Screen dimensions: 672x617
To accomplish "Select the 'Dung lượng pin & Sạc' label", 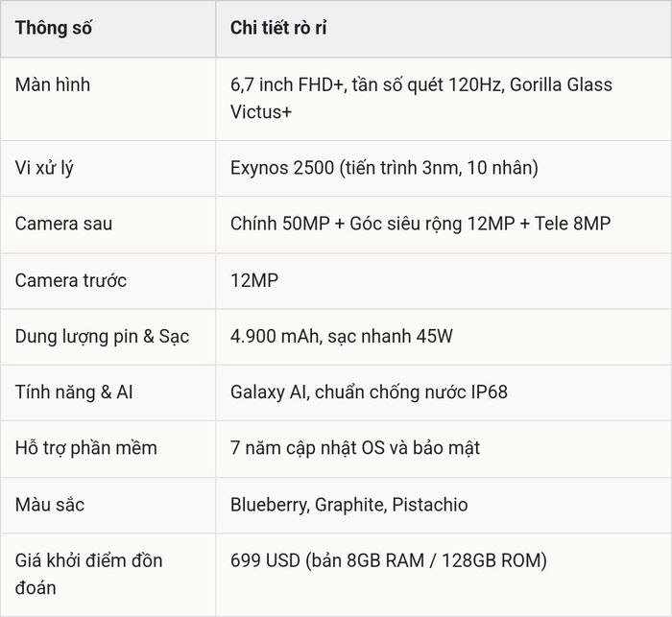I will point(102,337).
